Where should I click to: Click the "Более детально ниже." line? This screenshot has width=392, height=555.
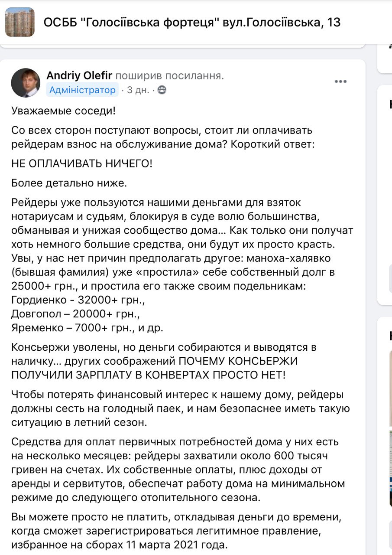(x=69, y=183)
